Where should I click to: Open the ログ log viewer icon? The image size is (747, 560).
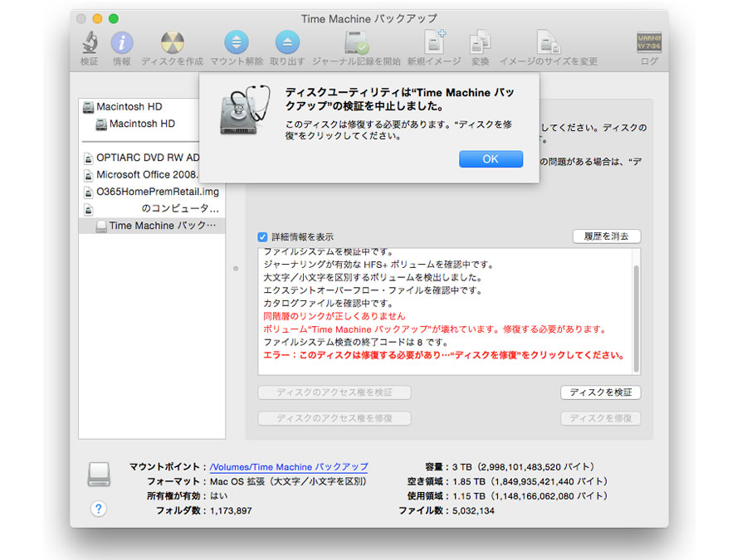click(649, 42)
